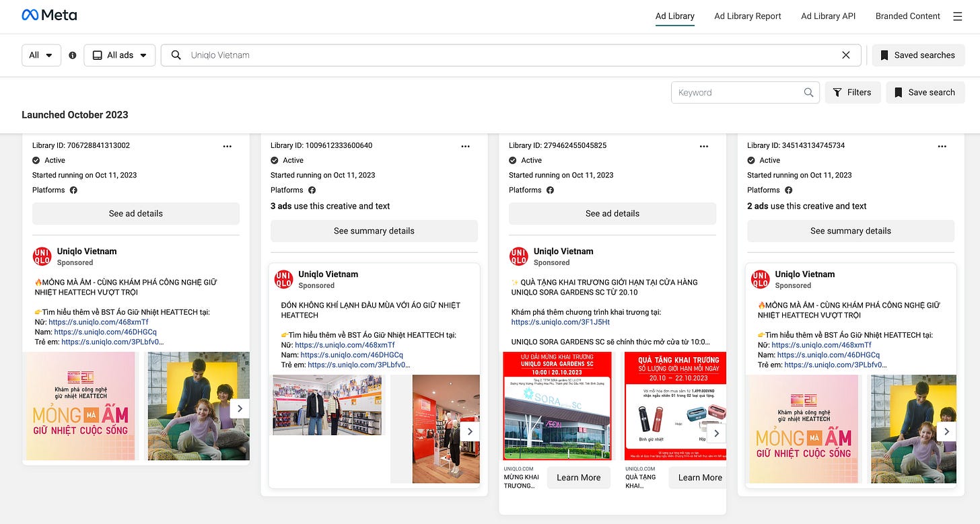Click Uniqlo logo avatar in third ad card

point(518,256)
